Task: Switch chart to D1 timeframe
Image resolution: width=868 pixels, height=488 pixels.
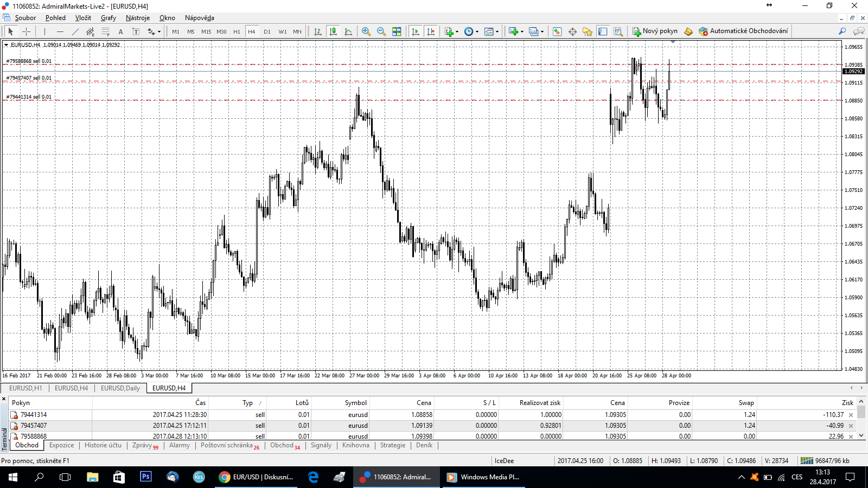Action: tap(267, 31)
